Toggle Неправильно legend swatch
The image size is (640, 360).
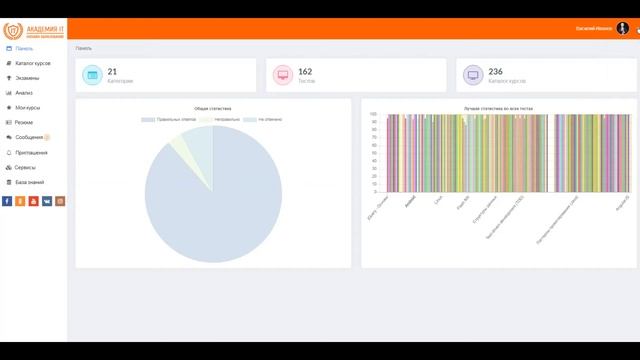point(206,120)
